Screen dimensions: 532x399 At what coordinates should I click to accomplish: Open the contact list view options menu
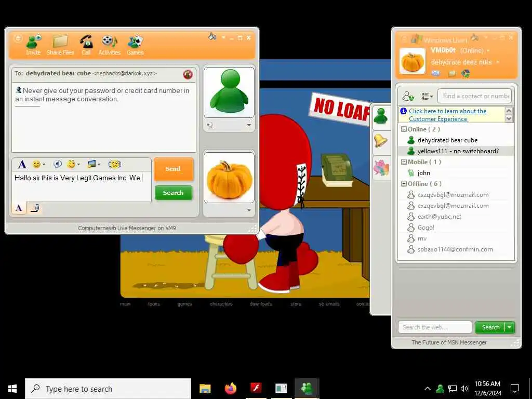click(427, 97)
